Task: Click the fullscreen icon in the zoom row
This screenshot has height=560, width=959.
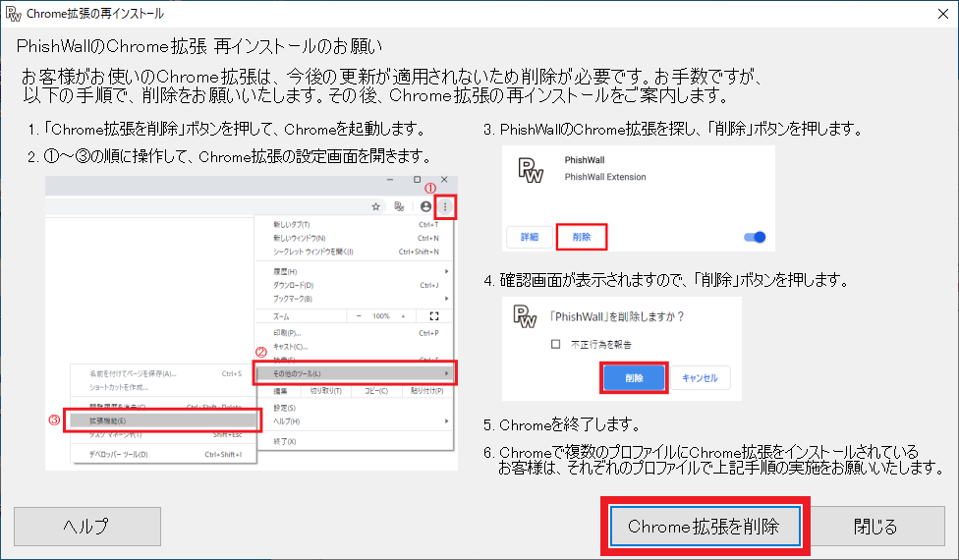Action: pyautogui.click(x=434, y=316)
